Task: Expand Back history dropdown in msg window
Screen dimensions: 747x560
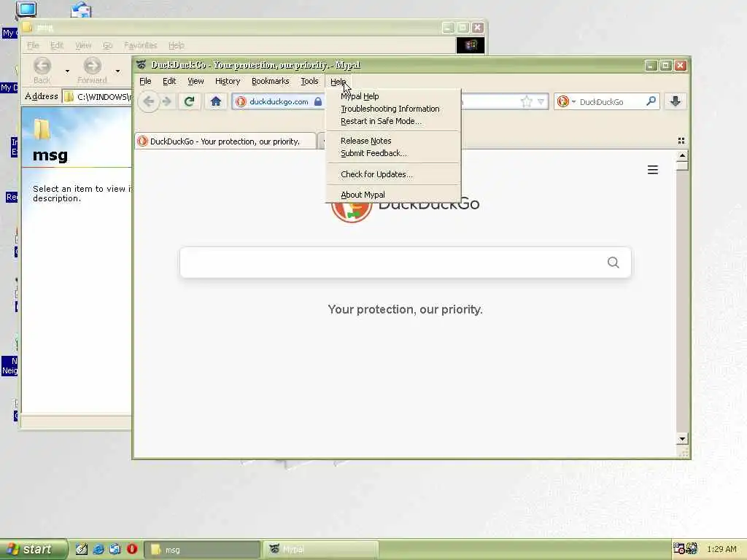Action: [x=67, y=71]
